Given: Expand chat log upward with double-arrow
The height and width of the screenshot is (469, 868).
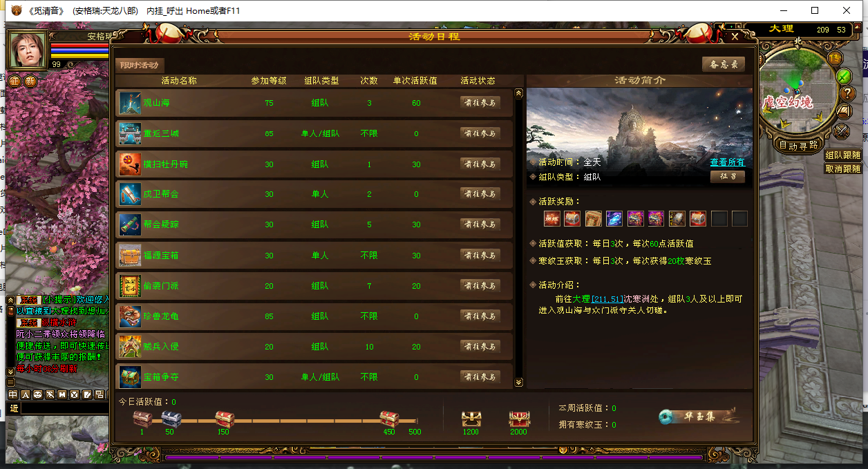Looking at the screenshot, I should (x=10, y=300).
